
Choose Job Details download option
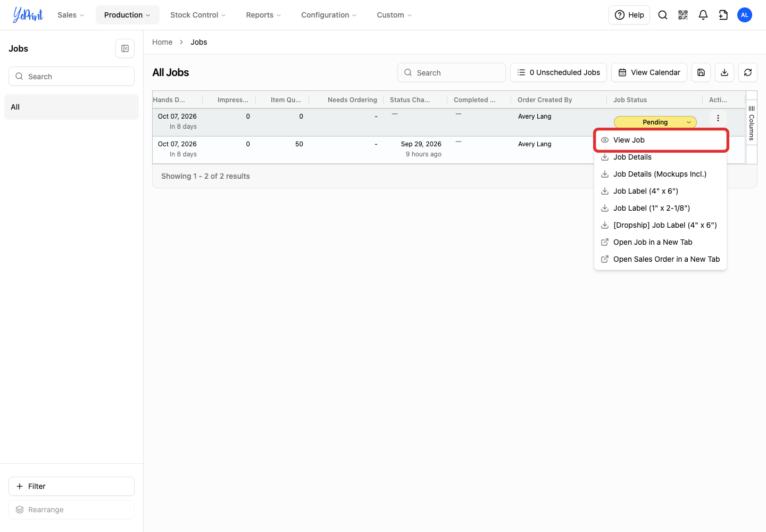(660, 157)
